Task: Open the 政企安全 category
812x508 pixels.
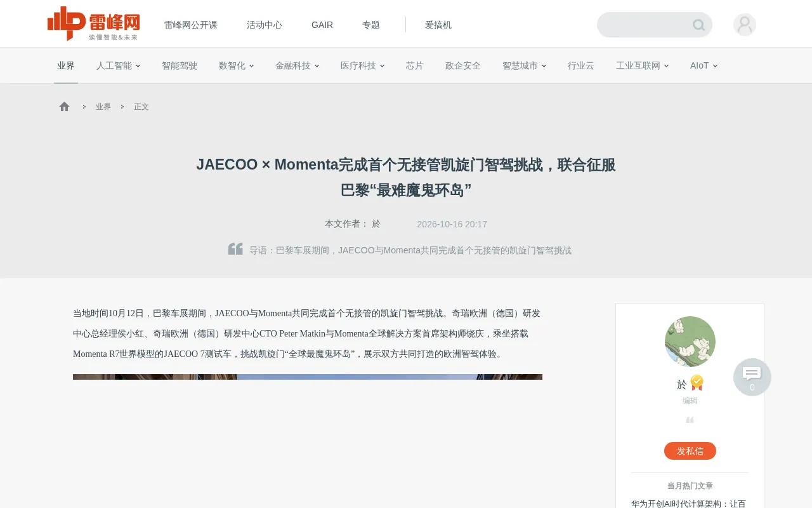Action: coord(463,65)
